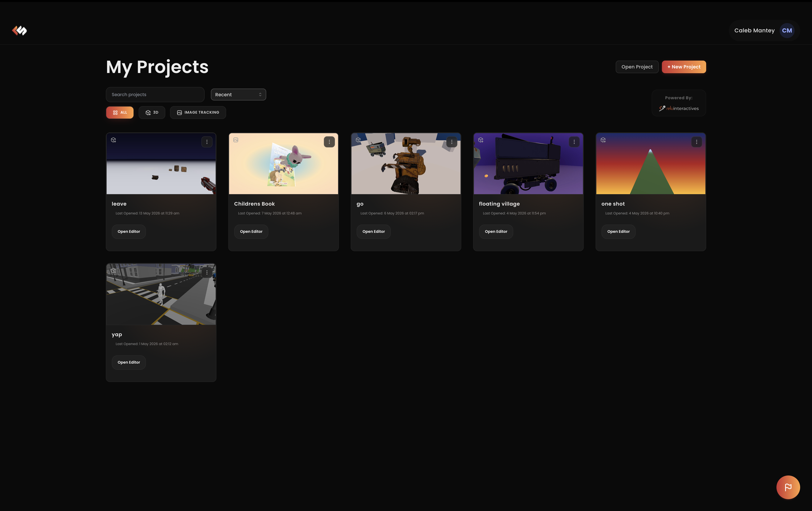Click the Open Project button
Screen dimensions: 812x511
click(x=637, y=67)
